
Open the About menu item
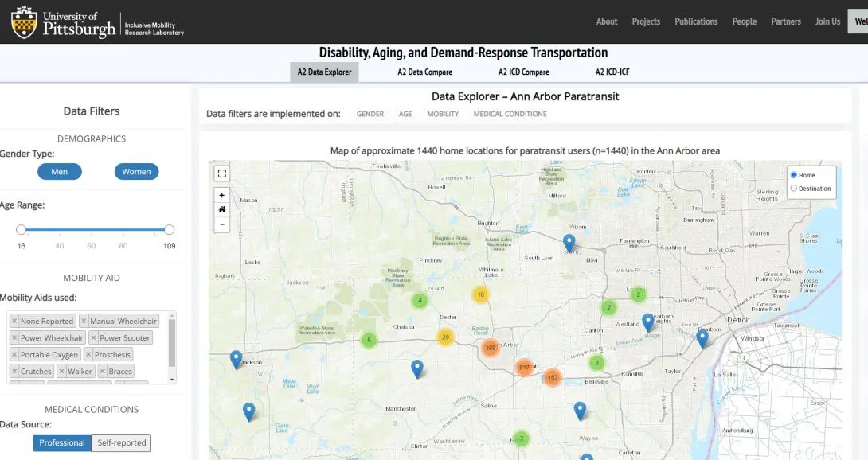point(607,21)
